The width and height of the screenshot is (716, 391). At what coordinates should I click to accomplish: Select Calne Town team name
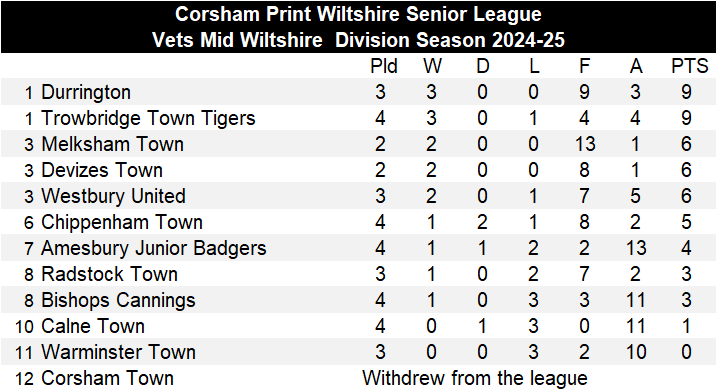[93, 327]
